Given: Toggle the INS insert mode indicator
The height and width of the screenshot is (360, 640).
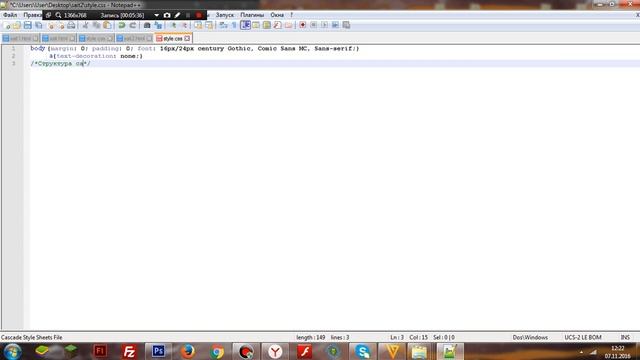Looking at the screenshot, I should pos(625,338).
